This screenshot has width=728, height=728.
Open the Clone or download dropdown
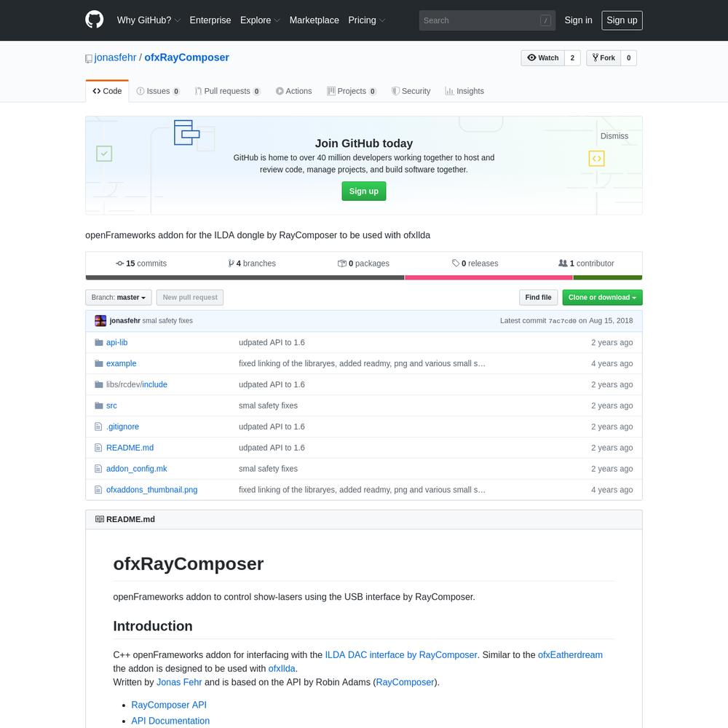coord(602,298)
